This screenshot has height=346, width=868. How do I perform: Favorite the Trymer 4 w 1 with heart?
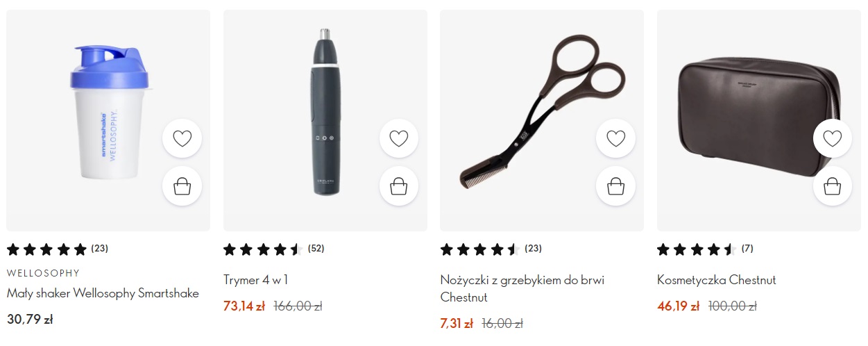pyautogui.click(x=399, y=139)
